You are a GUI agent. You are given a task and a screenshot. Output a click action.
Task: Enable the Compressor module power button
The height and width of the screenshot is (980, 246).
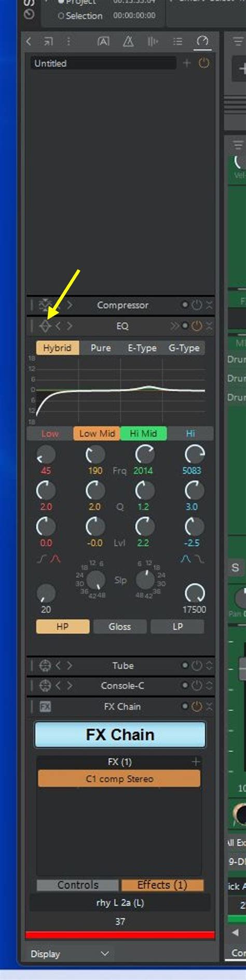click(197, 305)
